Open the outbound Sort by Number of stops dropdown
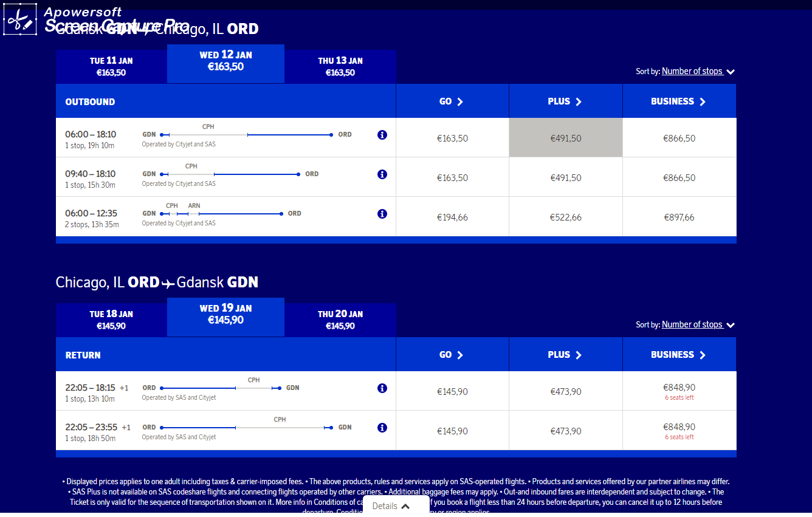Screen dimensions: 812x517 point(698,71)
